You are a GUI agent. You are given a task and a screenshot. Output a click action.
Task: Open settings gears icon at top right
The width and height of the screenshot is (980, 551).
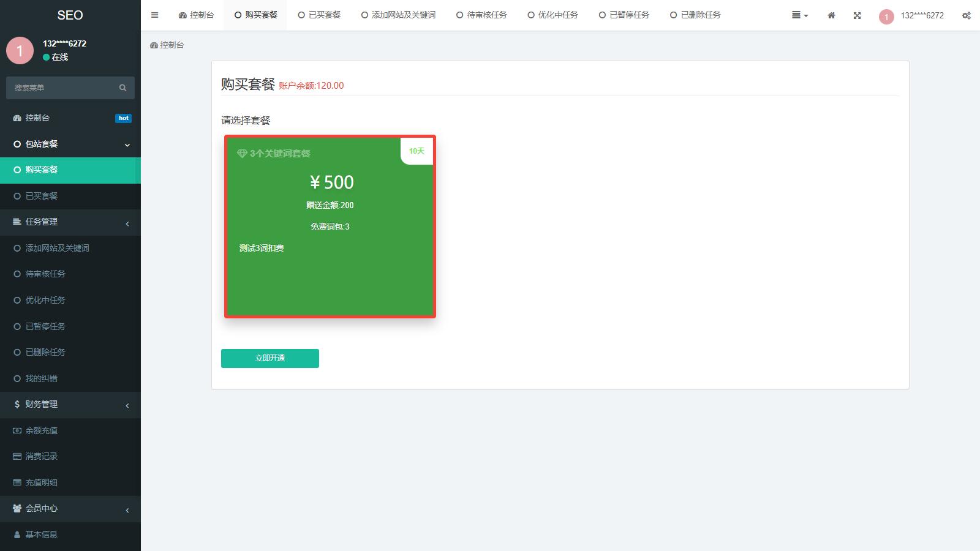(966, 15)
